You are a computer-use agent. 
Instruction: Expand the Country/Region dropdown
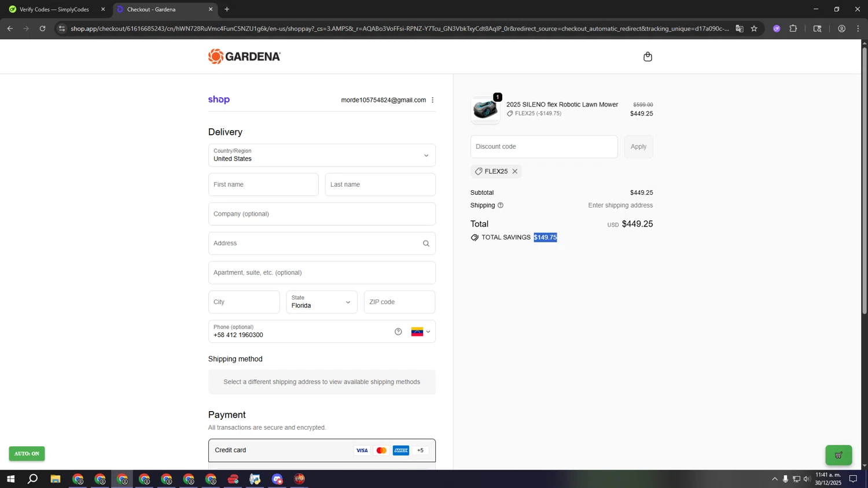(x=322, y=155)
